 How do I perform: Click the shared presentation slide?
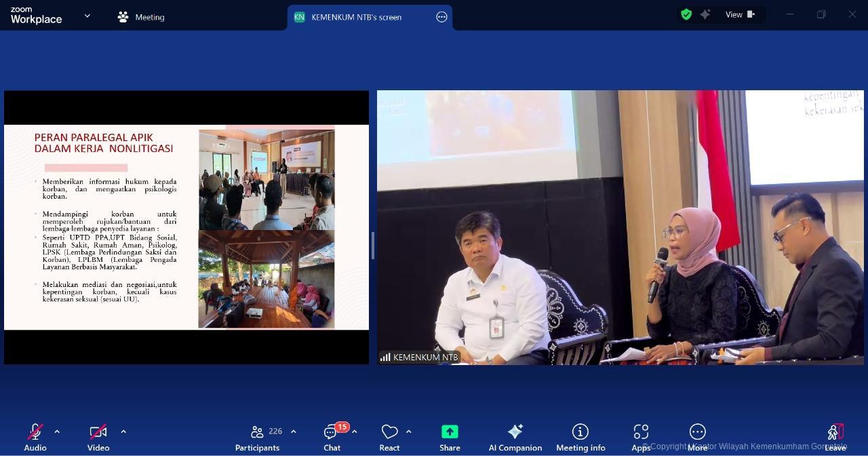[x=186, y=227]
